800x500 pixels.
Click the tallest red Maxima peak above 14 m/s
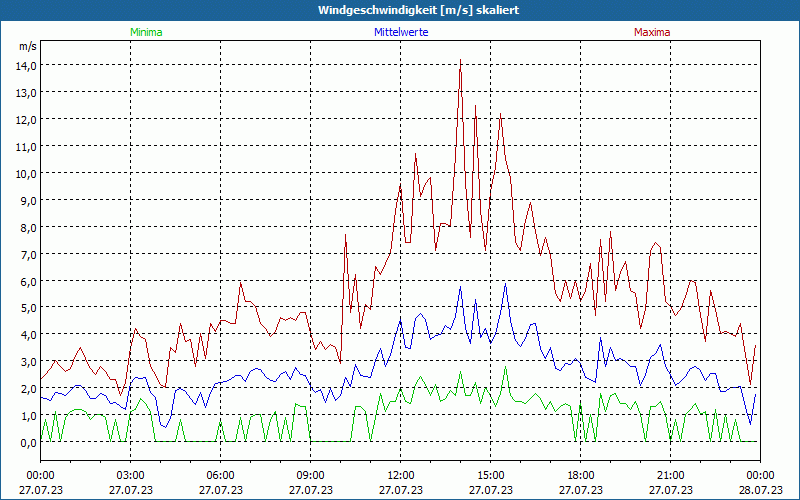pyautogui.click(x=460, y=61)
